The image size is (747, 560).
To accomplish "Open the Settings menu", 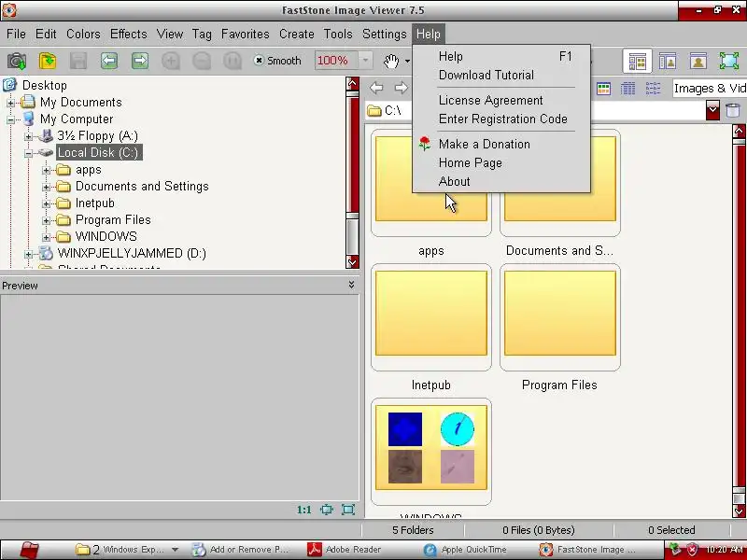I will point(384,35).
